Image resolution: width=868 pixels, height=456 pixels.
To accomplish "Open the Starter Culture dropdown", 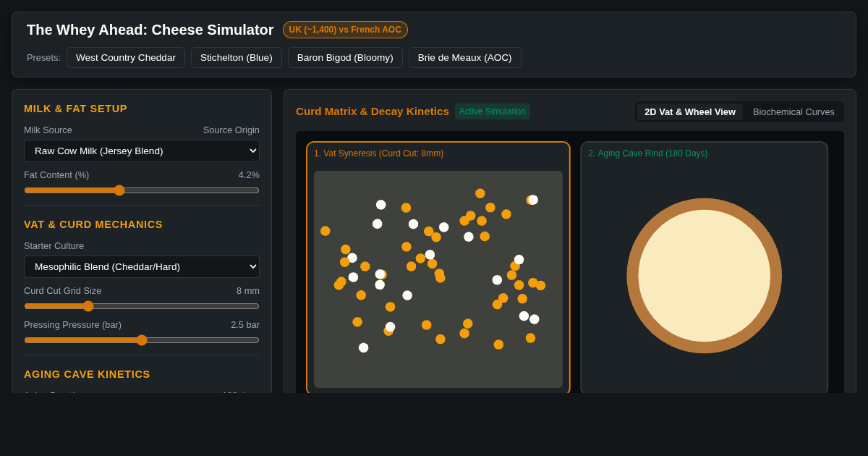I will 142,266.
